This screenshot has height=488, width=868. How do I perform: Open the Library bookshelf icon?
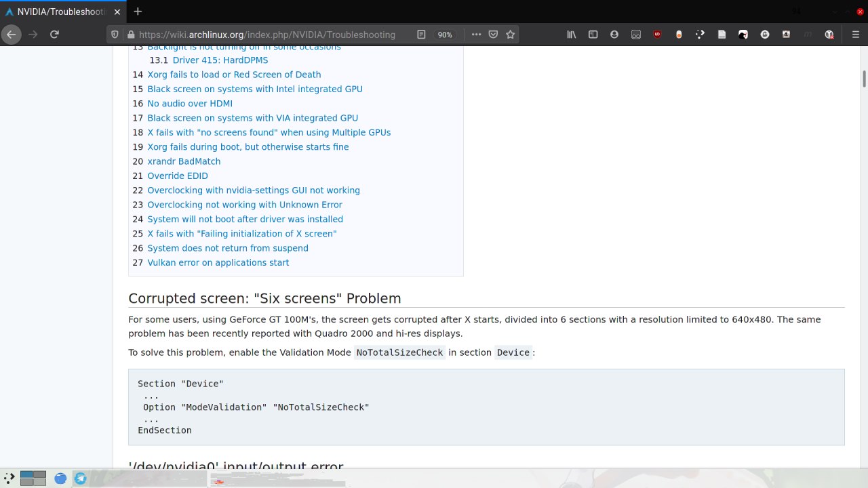point(571,34)
